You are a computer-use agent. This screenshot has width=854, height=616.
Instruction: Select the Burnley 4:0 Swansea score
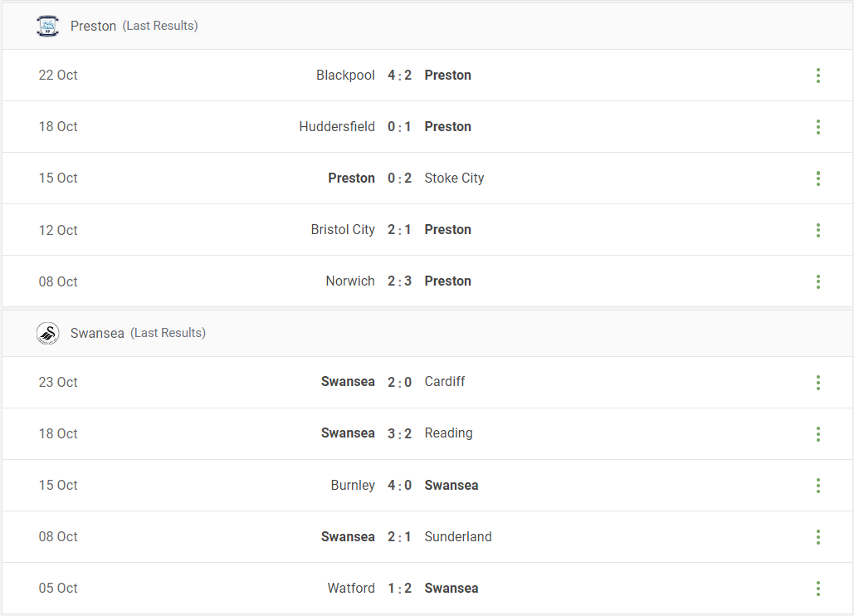(x=399, y=486)
